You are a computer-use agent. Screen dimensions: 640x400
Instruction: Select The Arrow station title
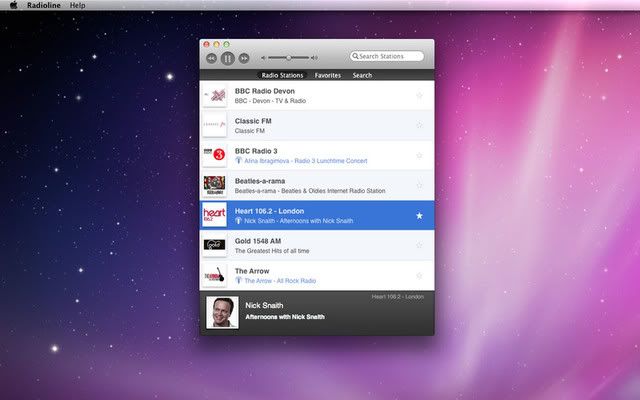(252, 271)
